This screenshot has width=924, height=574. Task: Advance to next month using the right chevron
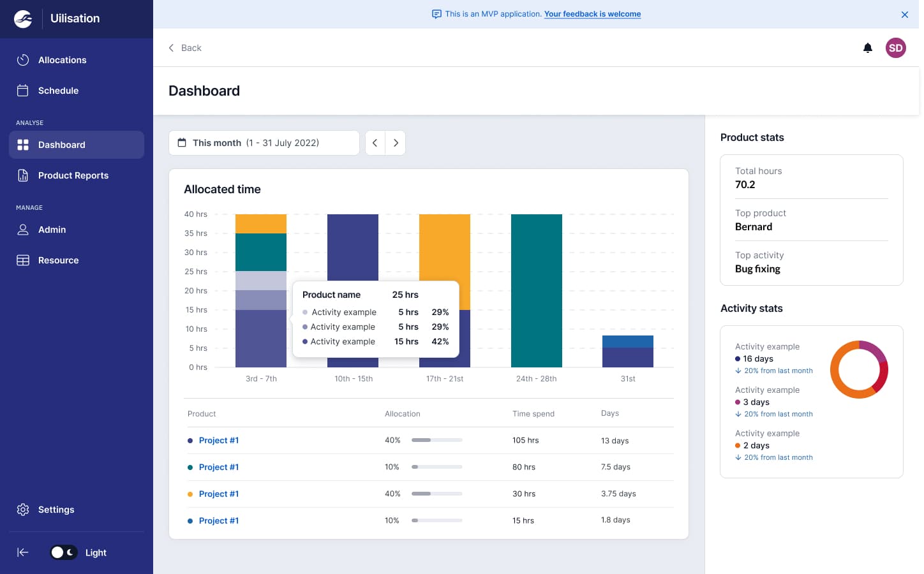pos(396,143)
